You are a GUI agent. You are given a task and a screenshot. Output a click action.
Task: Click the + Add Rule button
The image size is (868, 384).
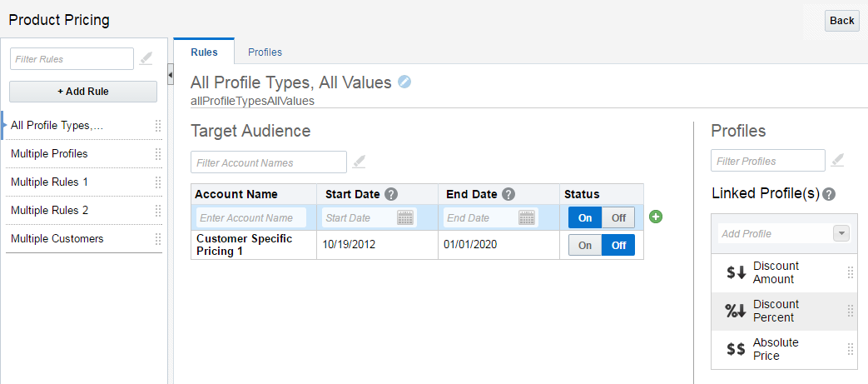83,92
